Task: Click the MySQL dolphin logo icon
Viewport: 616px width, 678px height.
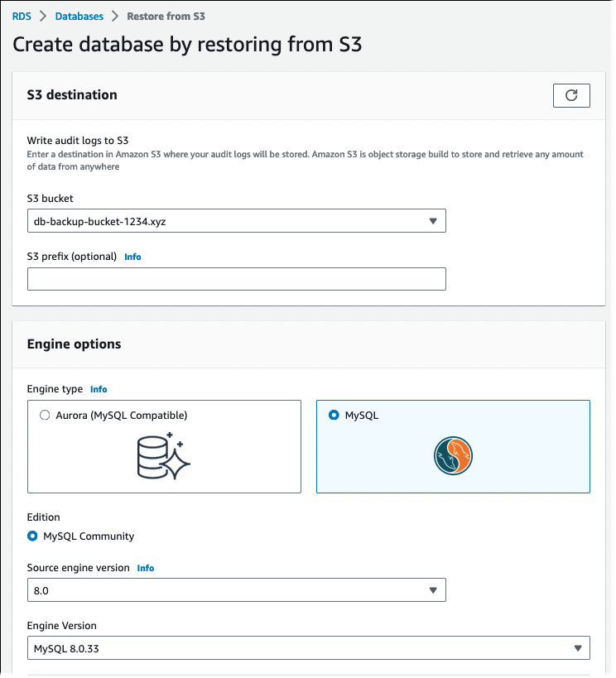Action: coord(453,456)
